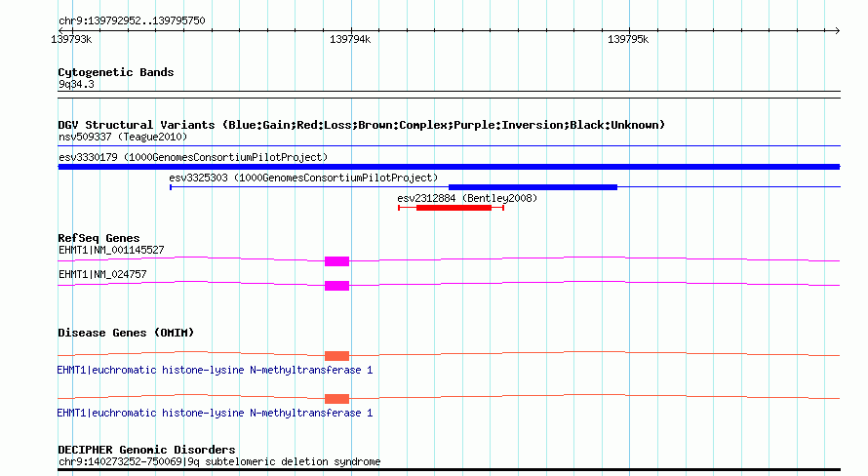Open the second EHMT1 euchromatic histone-lysine link
Screen dimensions: 868x476
215,413
